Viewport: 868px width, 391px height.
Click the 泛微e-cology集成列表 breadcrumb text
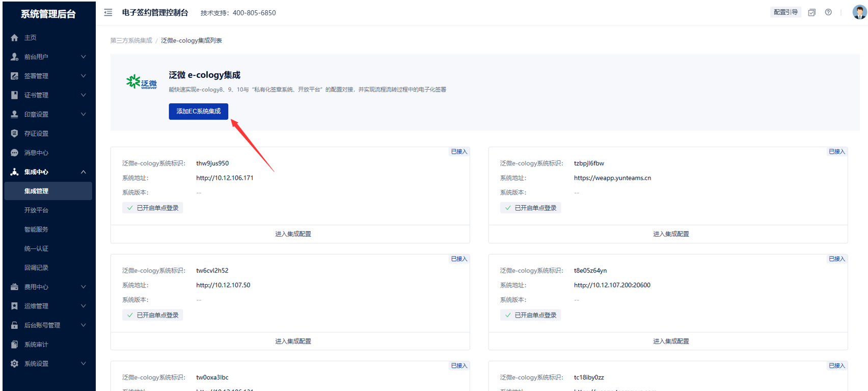pos(192,41)
